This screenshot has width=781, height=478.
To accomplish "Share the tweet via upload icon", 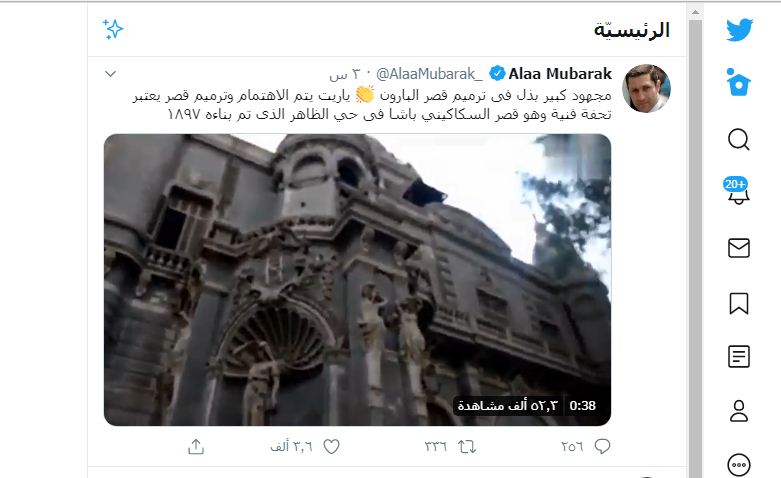I will click(x=196, y=447).
